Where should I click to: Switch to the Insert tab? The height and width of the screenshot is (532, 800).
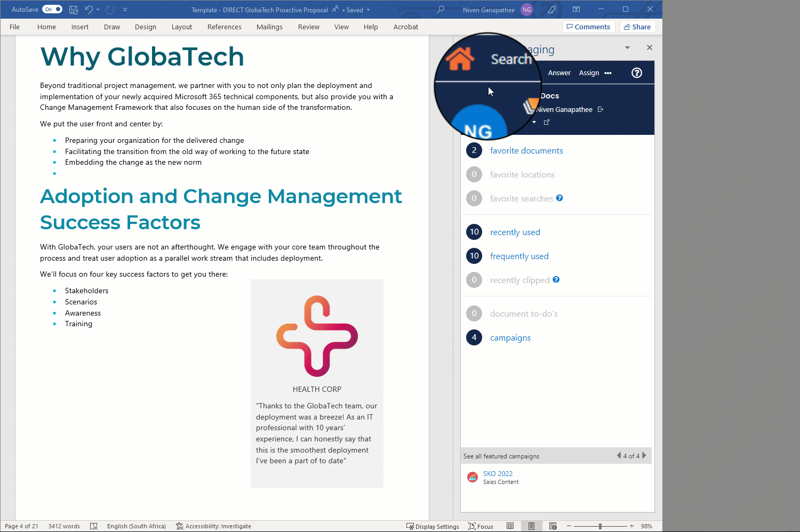point(80,27)
